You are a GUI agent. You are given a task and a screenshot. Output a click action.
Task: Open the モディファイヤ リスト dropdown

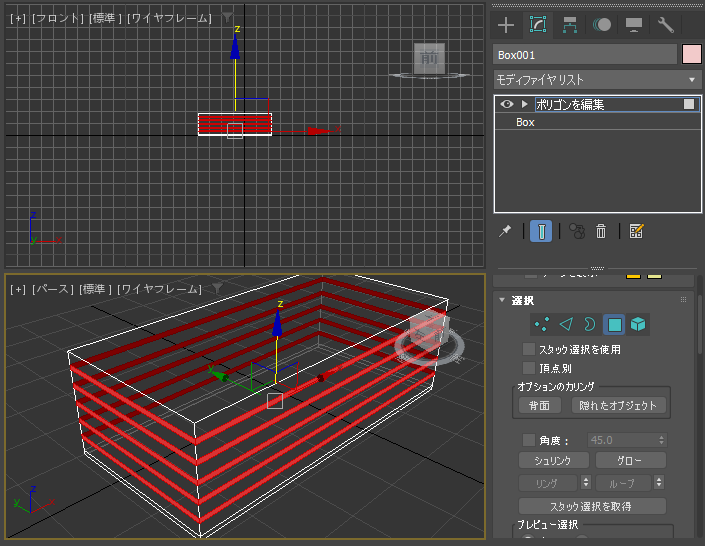click(x=597, y=80)
